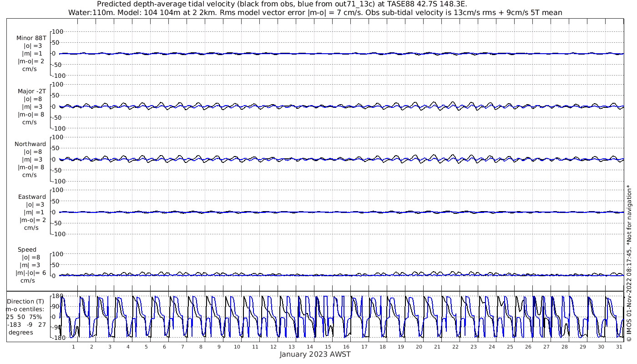
Task: Click the chart title mentioning TASE88 42.7S 148.3E
Action: coord(282,4)
